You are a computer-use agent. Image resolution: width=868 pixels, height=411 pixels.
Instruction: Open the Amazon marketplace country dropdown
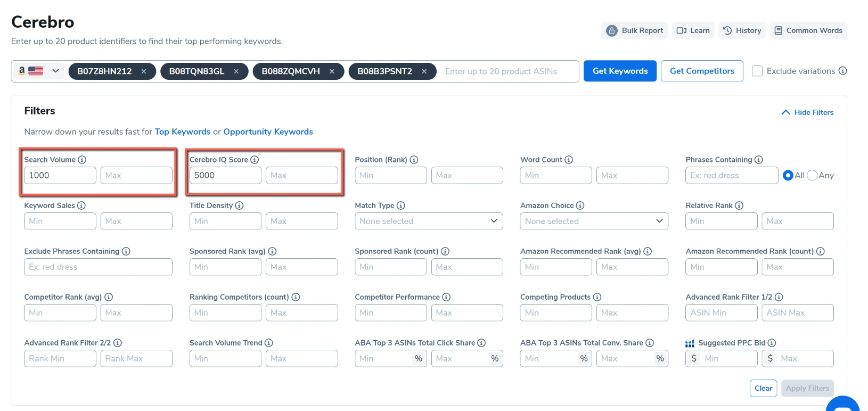(x=38, y=71)
